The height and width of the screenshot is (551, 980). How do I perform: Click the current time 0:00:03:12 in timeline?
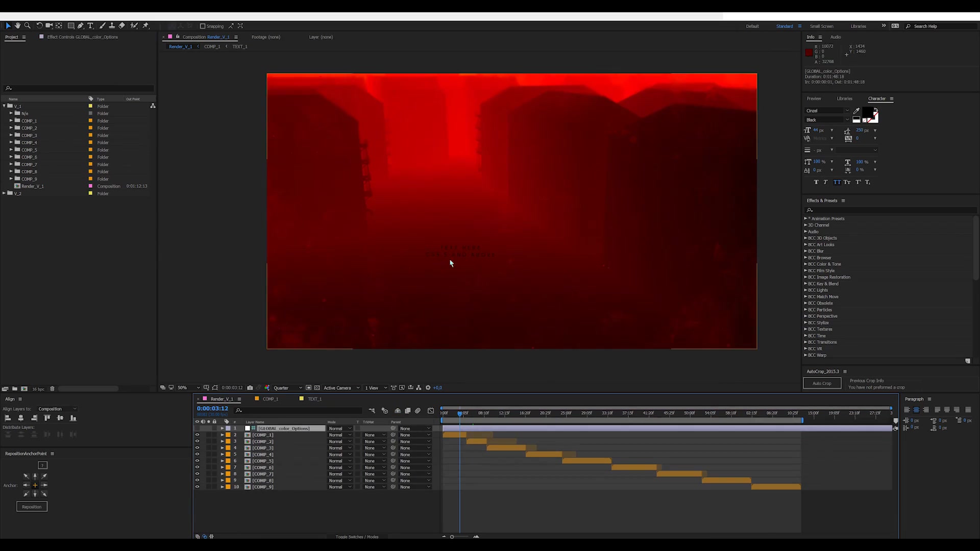pyautogui.click(x=212, y=409)
